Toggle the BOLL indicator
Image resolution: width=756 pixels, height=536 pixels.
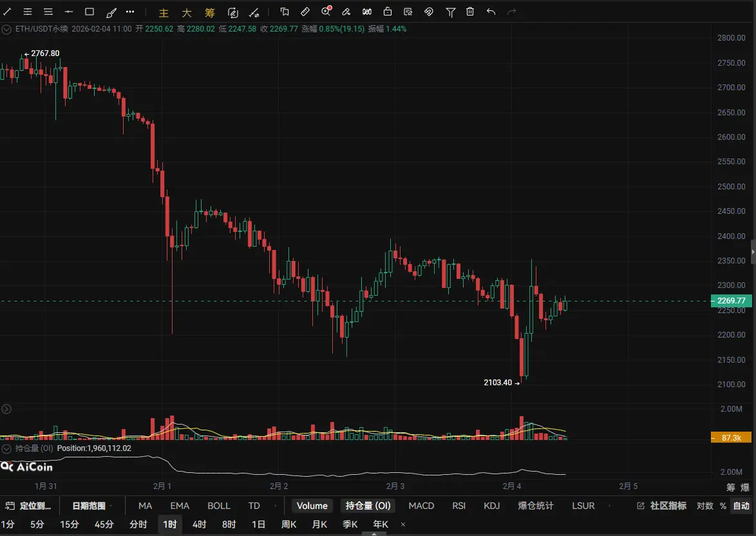[219, 506]
